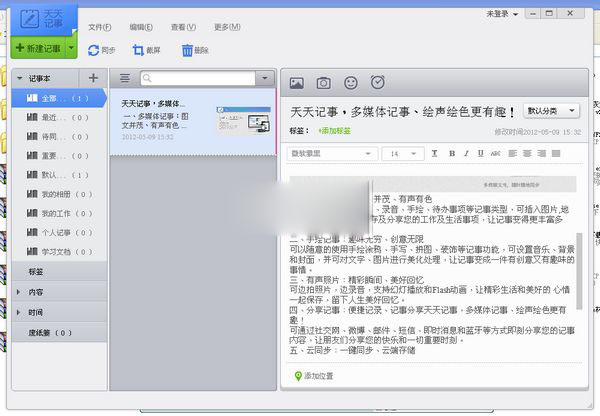
Task: Click the 删除 trash icon
Action: coord(188,49)
